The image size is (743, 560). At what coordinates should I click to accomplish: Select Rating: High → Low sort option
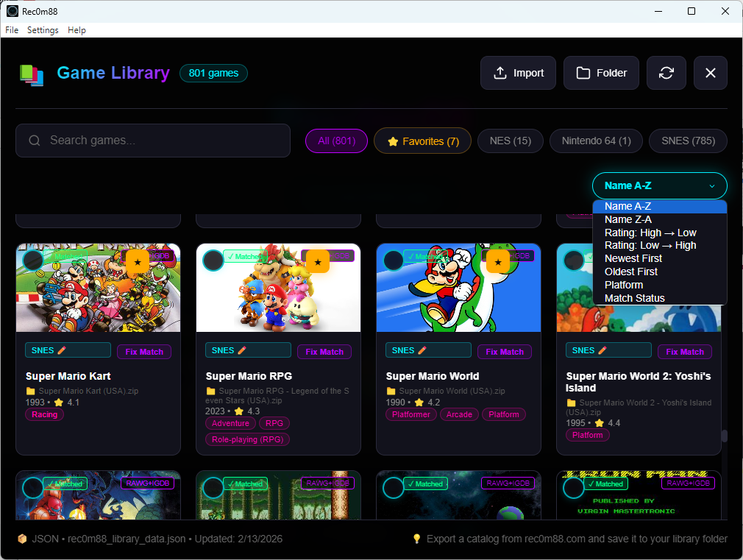tap(650, 233)
